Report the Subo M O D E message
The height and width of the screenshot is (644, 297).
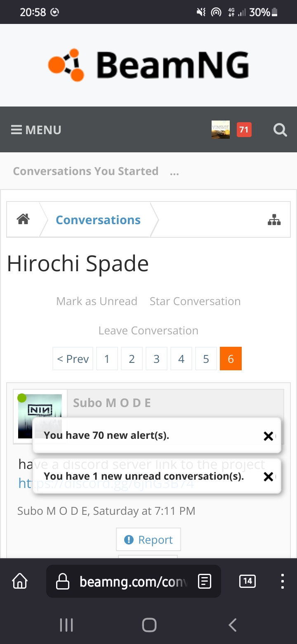pos(148,540)
